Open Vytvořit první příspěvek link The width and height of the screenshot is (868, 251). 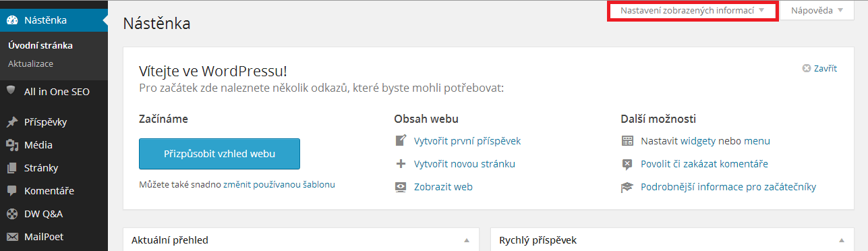(x=467, y=141)
